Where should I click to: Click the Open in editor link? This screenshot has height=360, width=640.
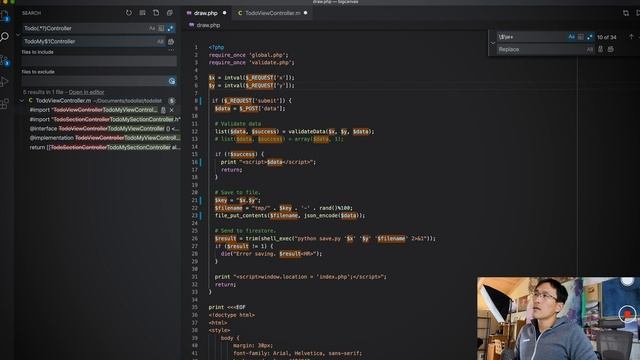pyautogui.click(x=87, y=92)
